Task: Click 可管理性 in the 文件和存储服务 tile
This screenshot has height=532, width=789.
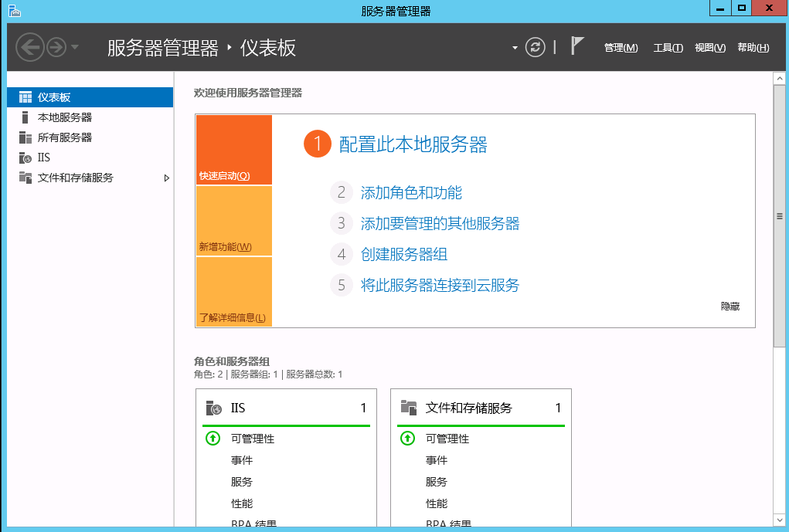Action: point(447,439)
